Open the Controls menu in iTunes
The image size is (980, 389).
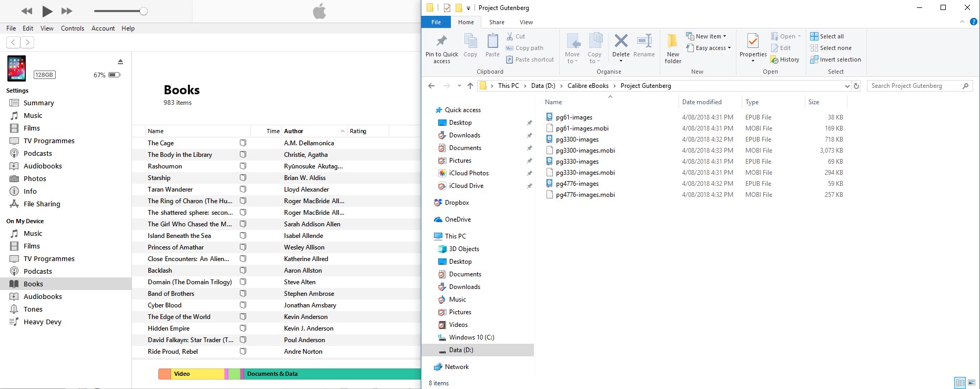tap(72, 28)
